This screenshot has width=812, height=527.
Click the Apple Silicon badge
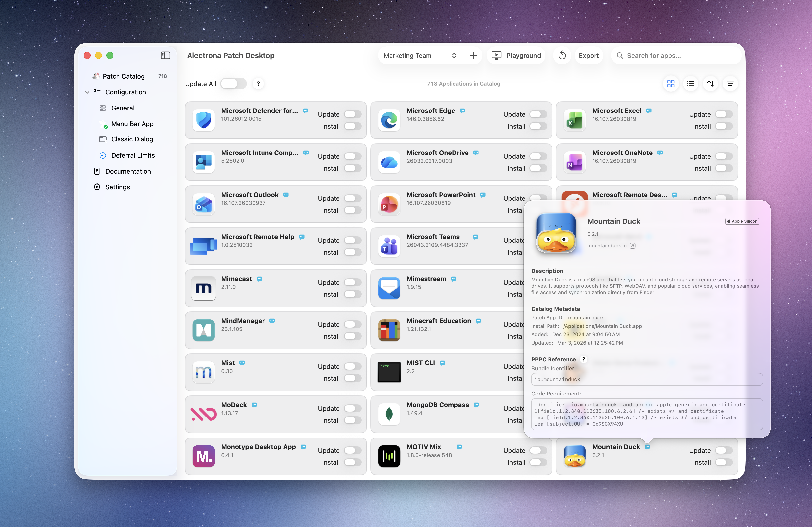click(742, 221)
